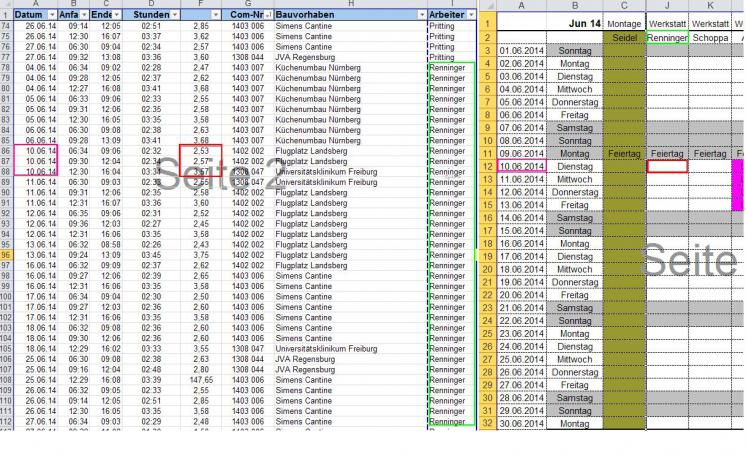Open the Stunden column filter dropdown

click(x=175, y=15)
